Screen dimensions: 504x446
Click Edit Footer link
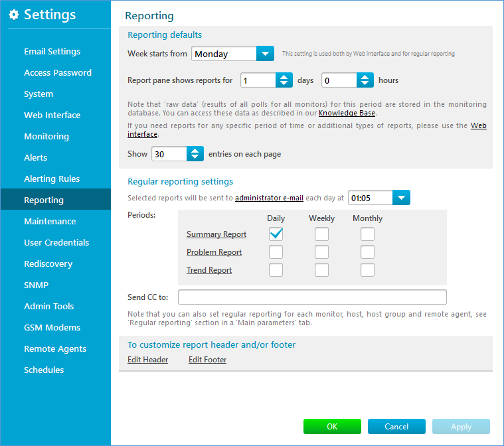pyautogui.click(x=207, y=360)
